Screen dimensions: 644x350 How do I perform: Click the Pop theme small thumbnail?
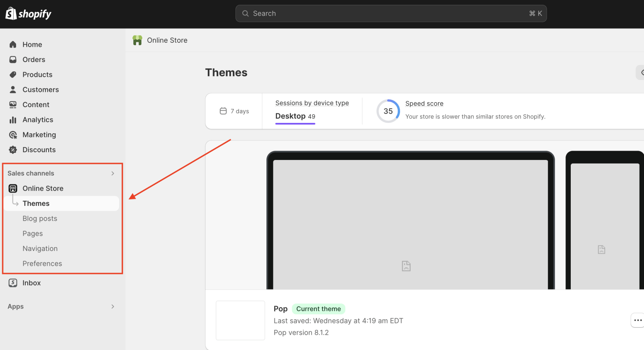tap(240, 321)
